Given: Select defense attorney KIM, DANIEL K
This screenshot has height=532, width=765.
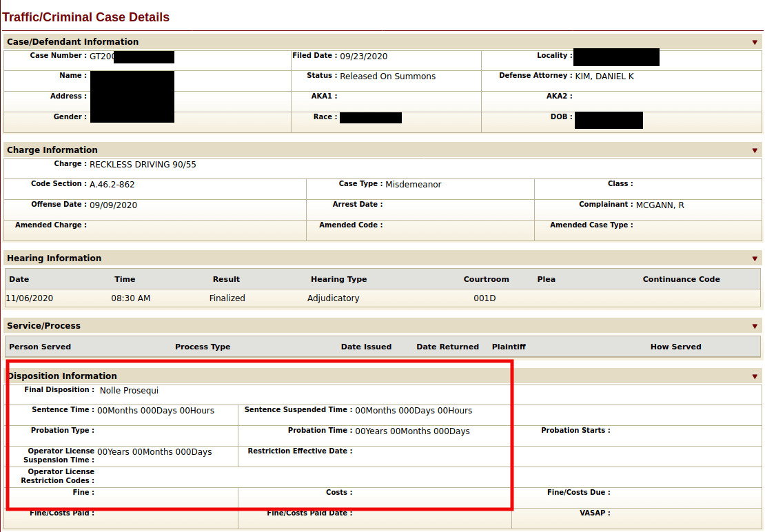Looking at the screenshot, I should pyautogui.click(x=604, y=76).
